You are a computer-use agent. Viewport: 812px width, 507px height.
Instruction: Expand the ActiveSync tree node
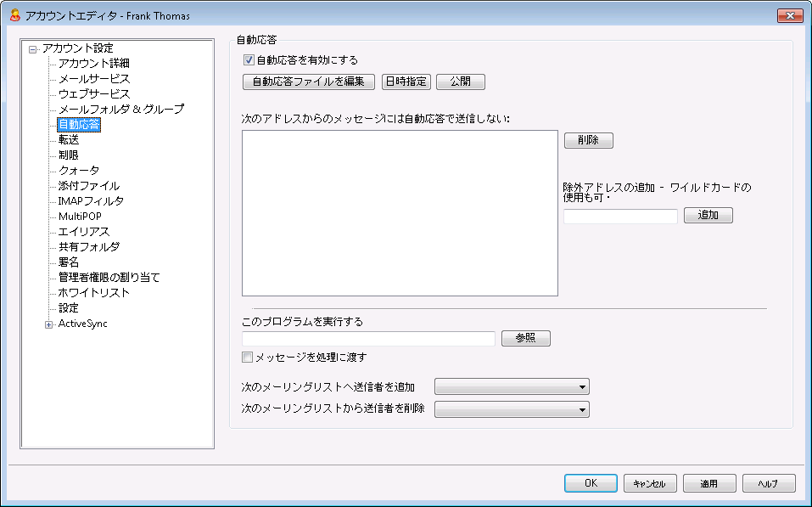point(48,324)
